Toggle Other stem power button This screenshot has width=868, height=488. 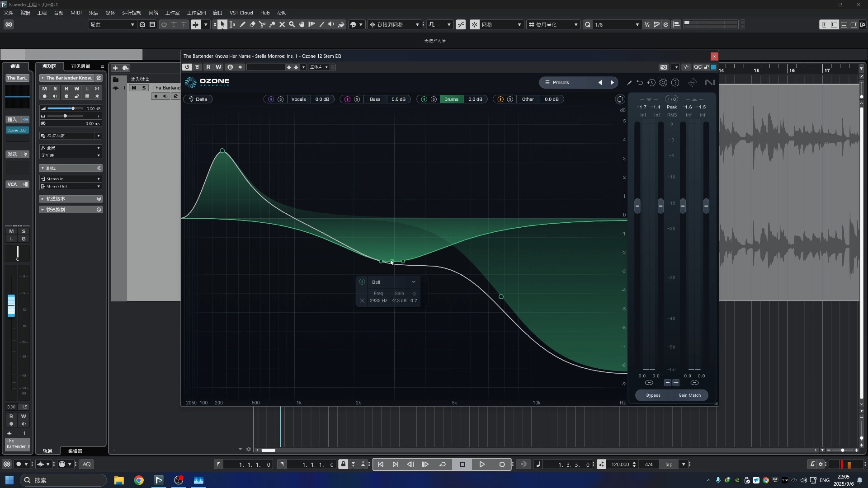tap(500, 99)
